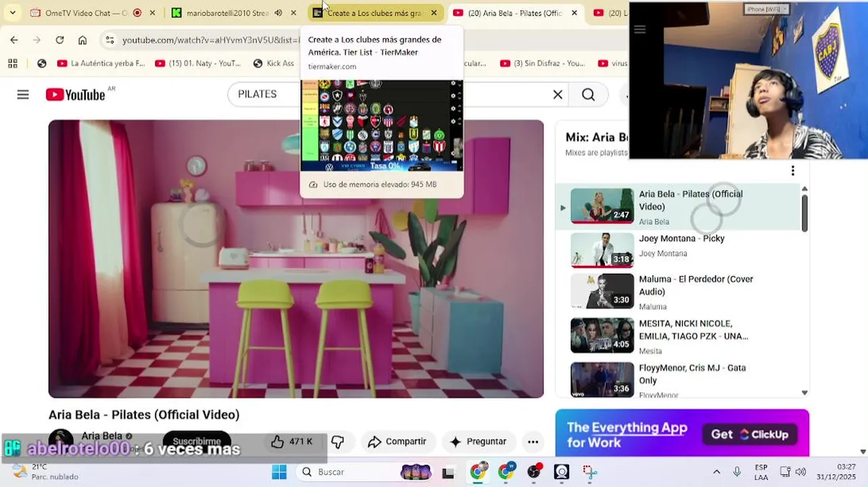
Task: Go forward with the browser forward arrow
Action: 37,40
